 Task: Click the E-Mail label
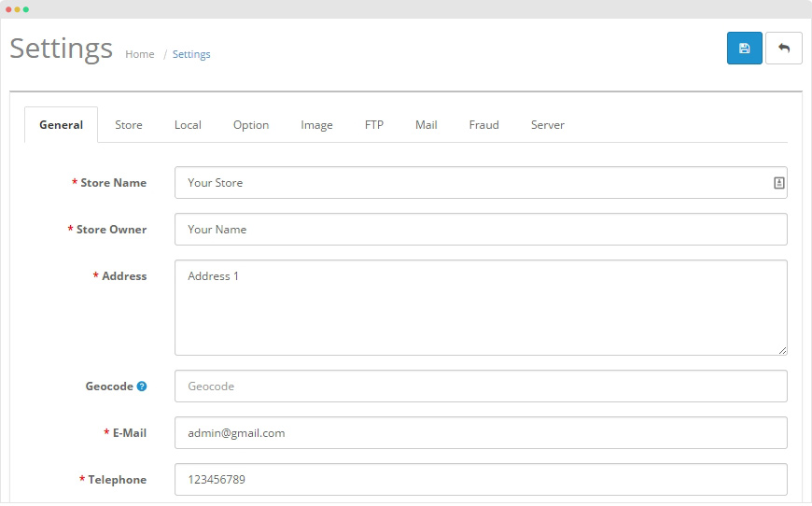[130, 433]
